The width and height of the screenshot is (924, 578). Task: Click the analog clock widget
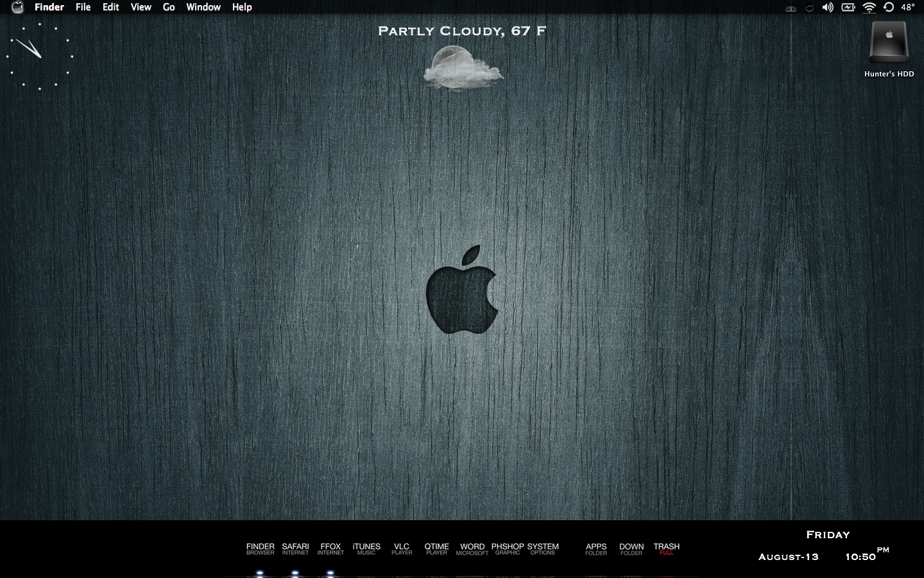[40, 57]
